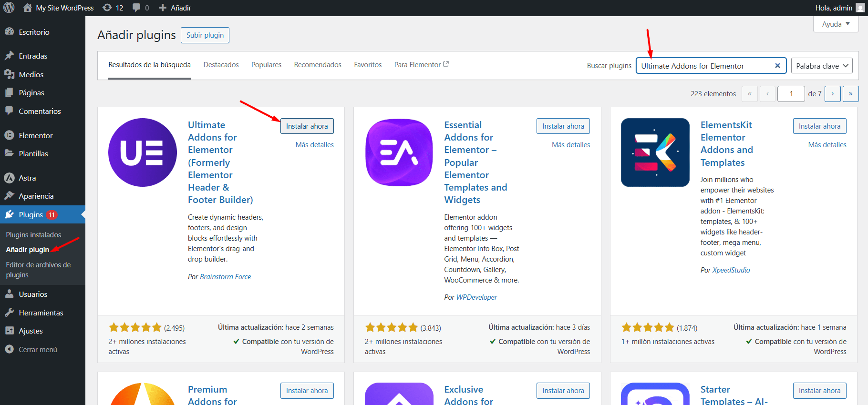Image resolution: width=868 pixels, height=405 pixels.
Task: Switch to the Destacados tab
Action: (x=221, y=65)
